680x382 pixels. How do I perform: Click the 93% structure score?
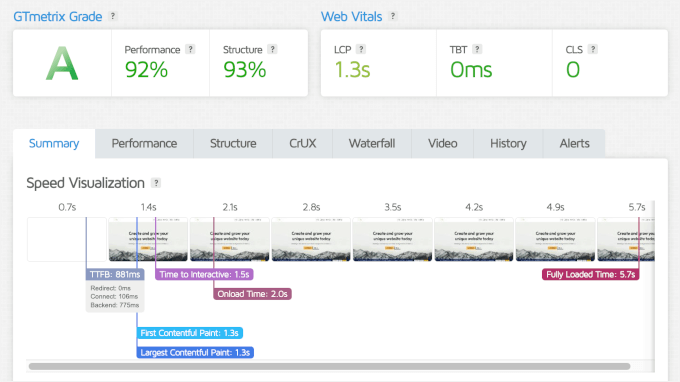pos(245,70)
